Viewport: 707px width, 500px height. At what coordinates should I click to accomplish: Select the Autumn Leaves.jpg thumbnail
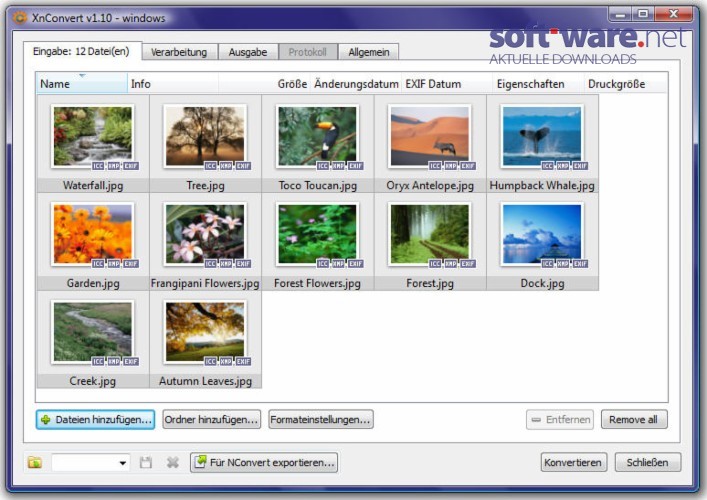pyautogui.click(x=205, y=332)
